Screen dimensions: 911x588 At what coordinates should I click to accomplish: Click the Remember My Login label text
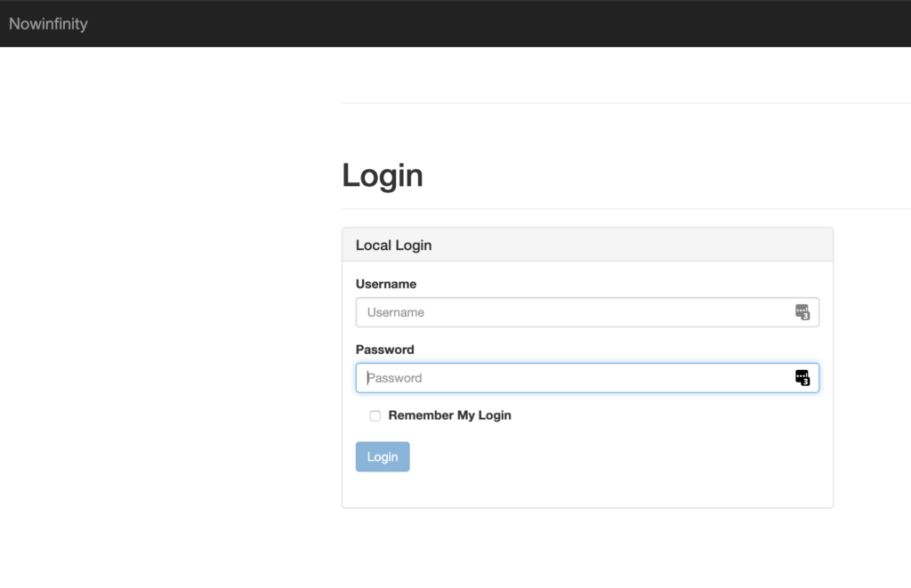coord(449,415)
